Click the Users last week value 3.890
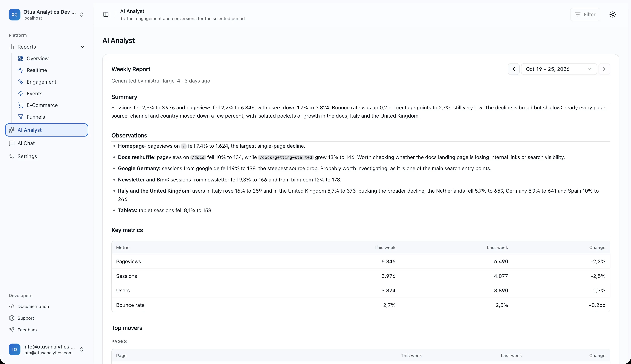631x364 pixels. click(x=501, y=290)
